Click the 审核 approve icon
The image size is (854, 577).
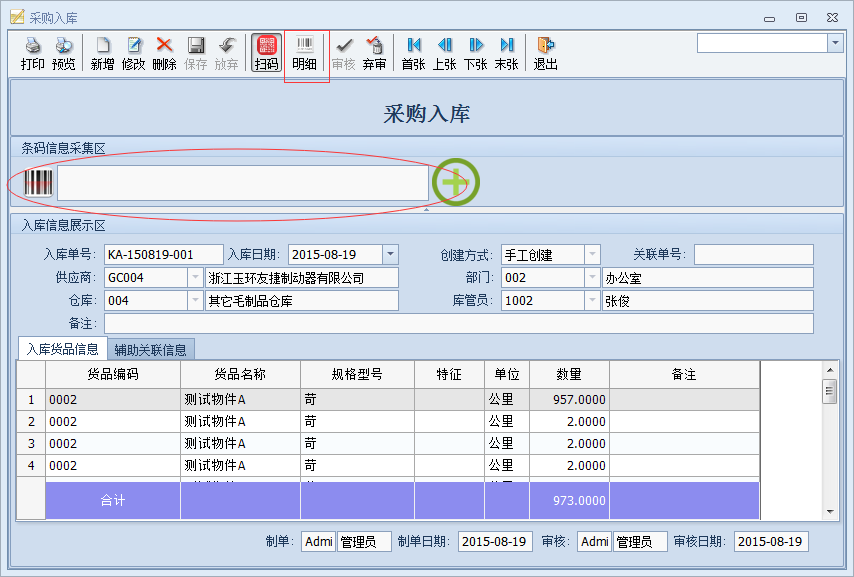pos(344,53)
